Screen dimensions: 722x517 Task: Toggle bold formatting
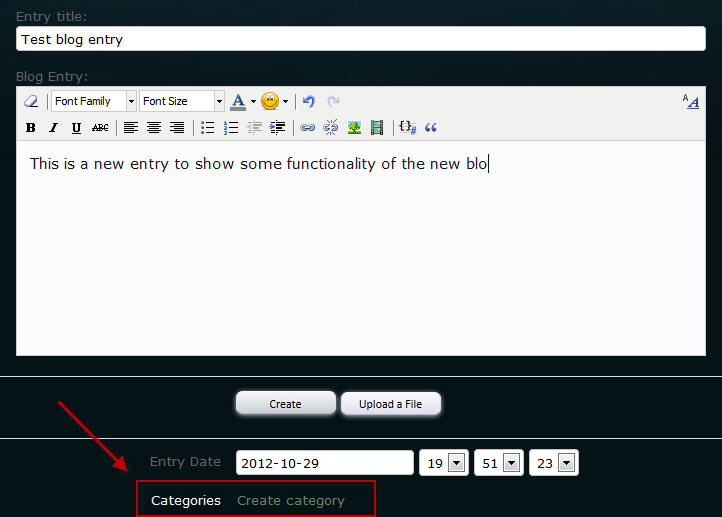click(31, 128)
